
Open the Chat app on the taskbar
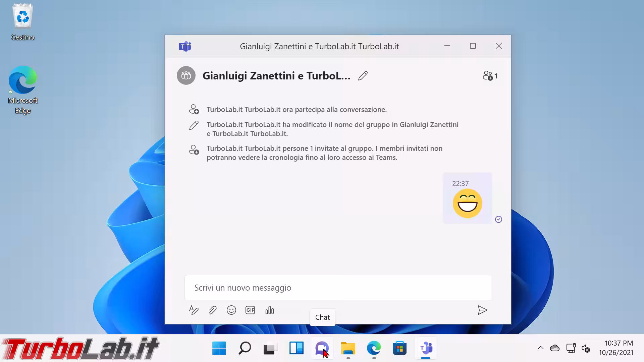coord(322,348)
